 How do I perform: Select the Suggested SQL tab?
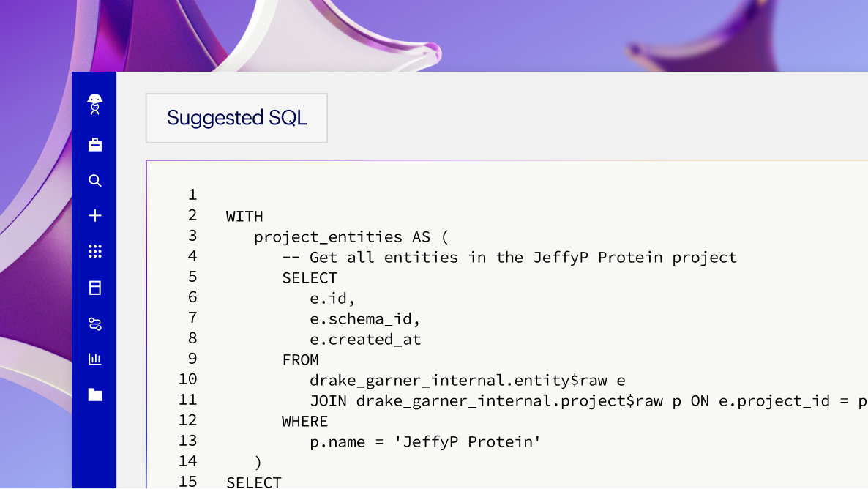(x=236, y=118)
